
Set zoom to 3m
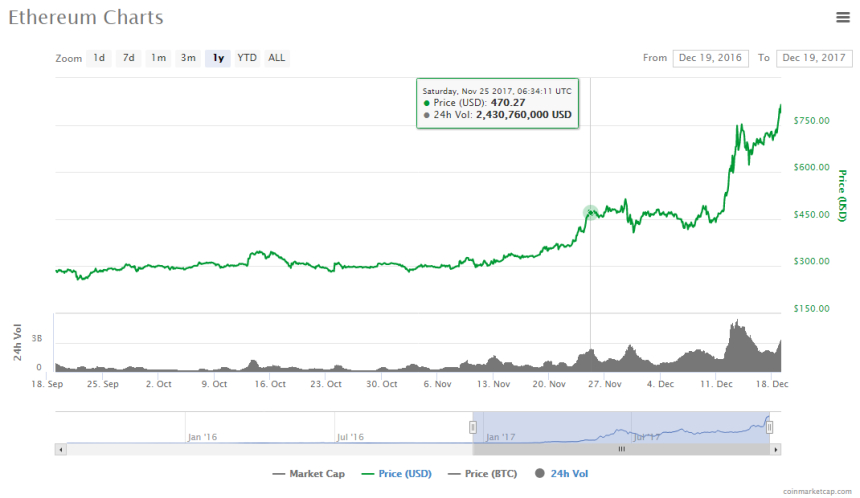188,58
